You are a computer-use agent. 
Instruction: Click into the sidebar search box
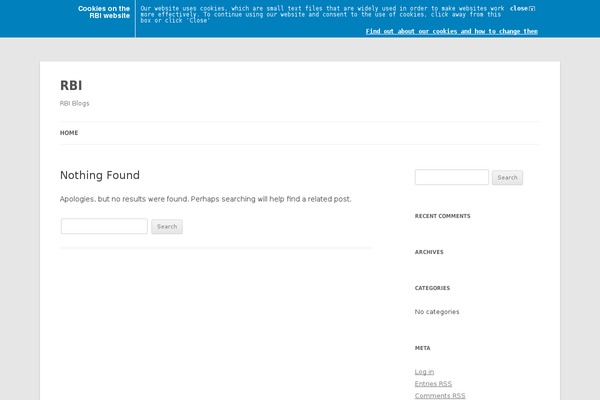[451, 178]
